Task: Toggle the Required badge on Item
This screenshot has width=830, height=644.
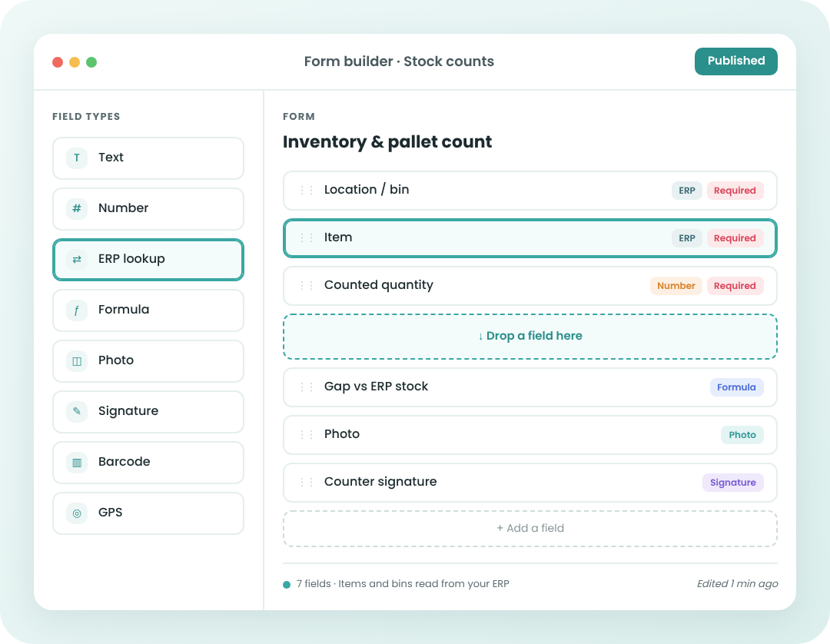Action: pos(735,238)
